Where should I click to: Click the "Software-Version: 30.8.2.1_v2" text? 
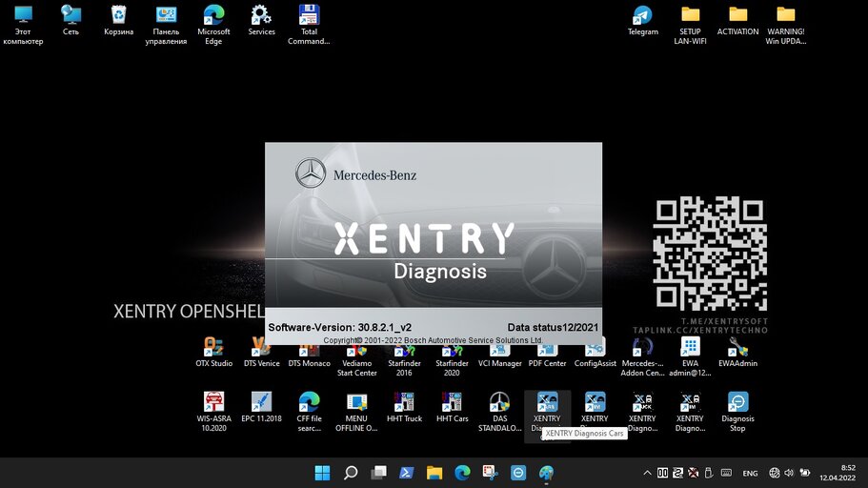(x=339, y=327)
